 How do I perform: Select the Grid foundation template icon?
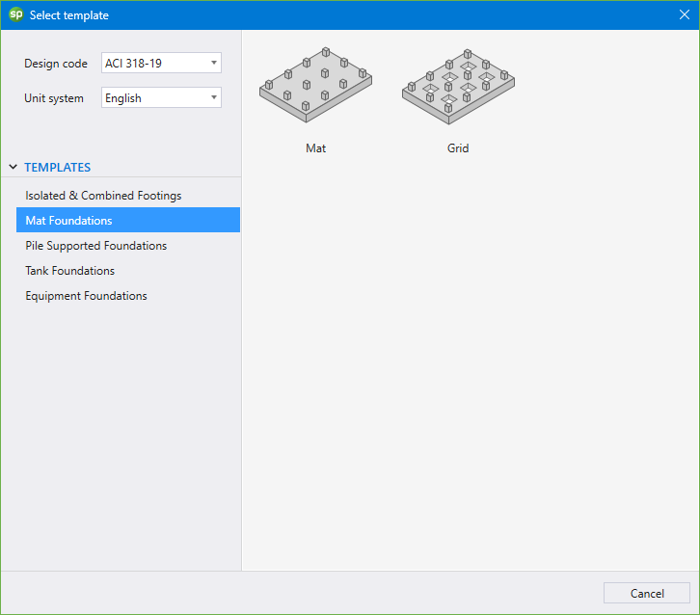[x=458, y=85]
